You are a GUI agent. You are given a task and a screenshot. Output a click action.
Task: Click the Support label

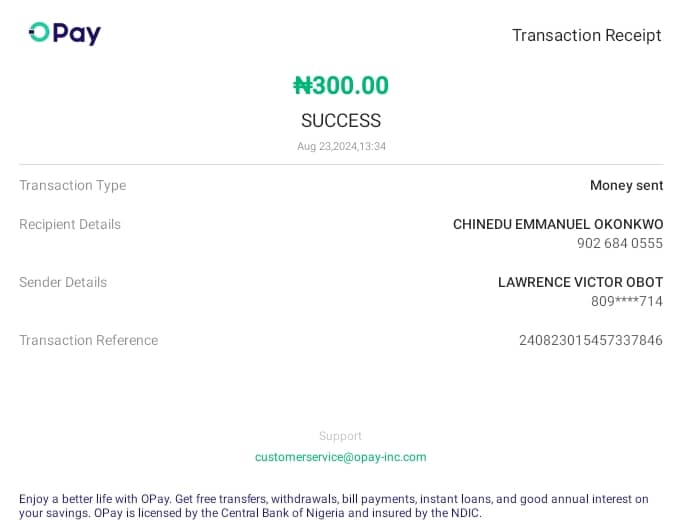(x=340, y=436)
